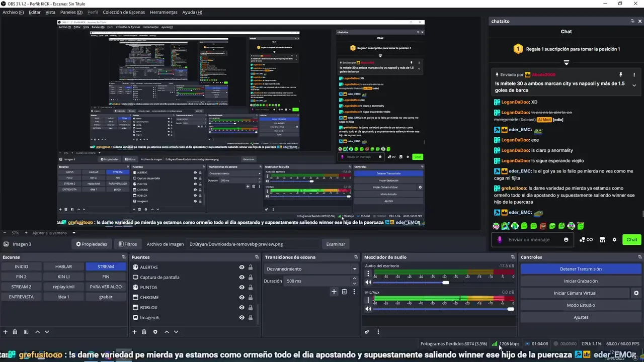The height and width of the screenshot is (362, 644).
Task: Open the Herramientas menu
Action: pos(164,12)
